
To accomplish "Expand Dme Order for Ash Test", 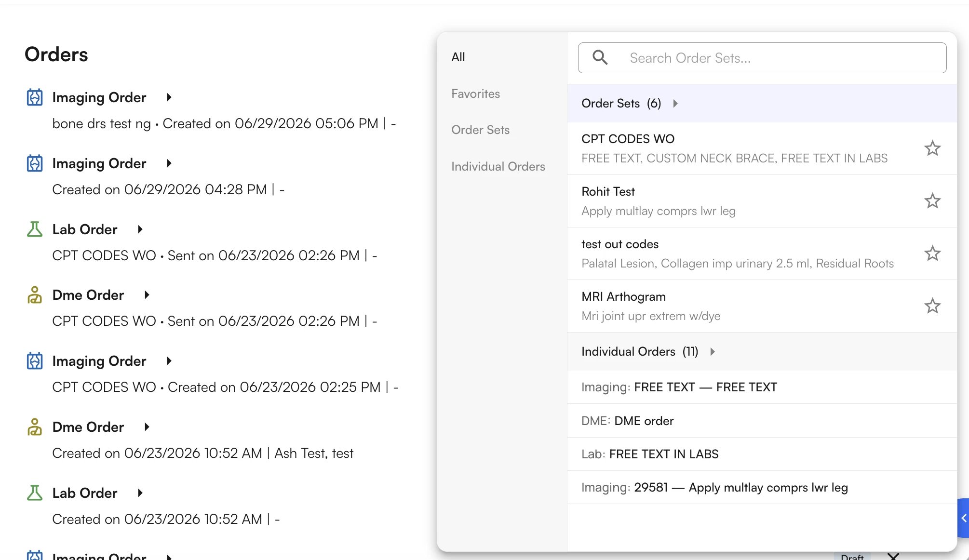I will (x=147, y=427).
